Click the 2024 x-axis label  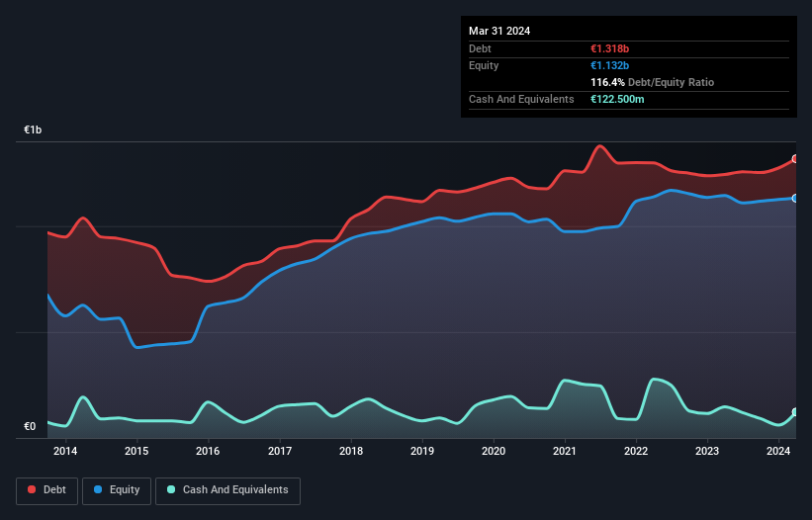pyautogui.click(x=778, y=451)
